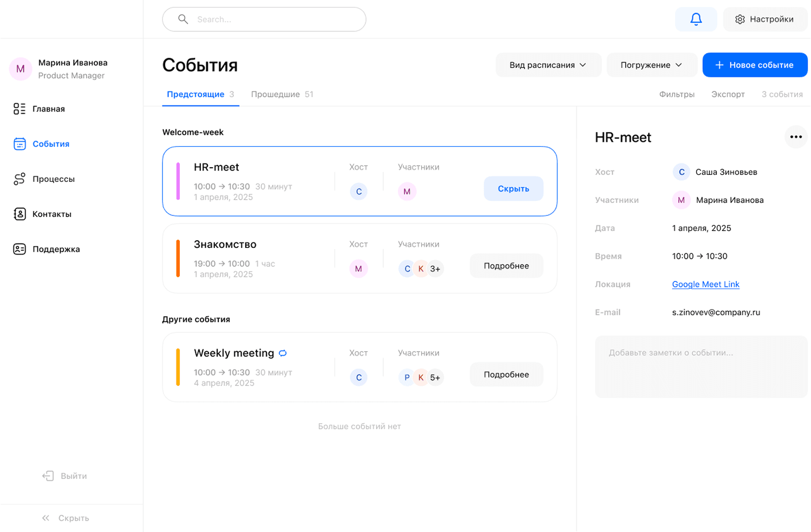Open the Погружение dropdown

click(651, 65)
